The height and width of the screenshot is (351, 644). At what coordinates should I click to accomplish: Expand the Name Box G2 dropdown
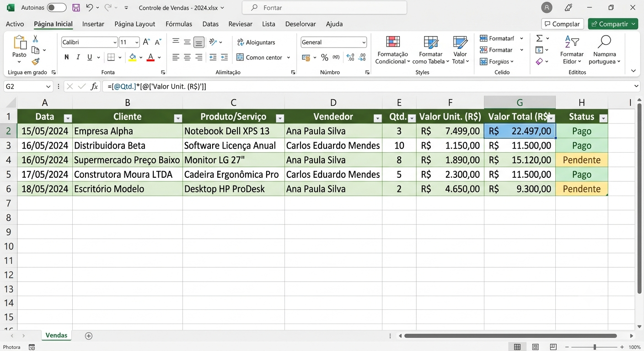pos(48,86)
